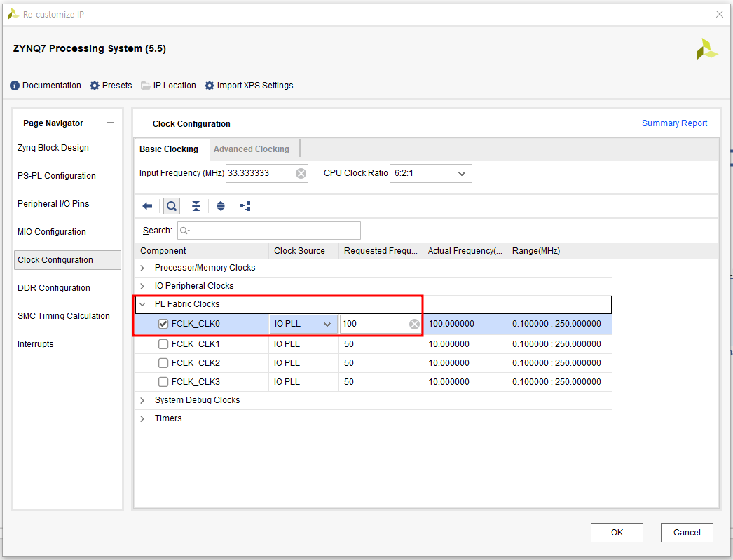This screenshot has width=733, height=560.
Task: Click the Import XPS Settings gear icon
Action: coord(210,86)
